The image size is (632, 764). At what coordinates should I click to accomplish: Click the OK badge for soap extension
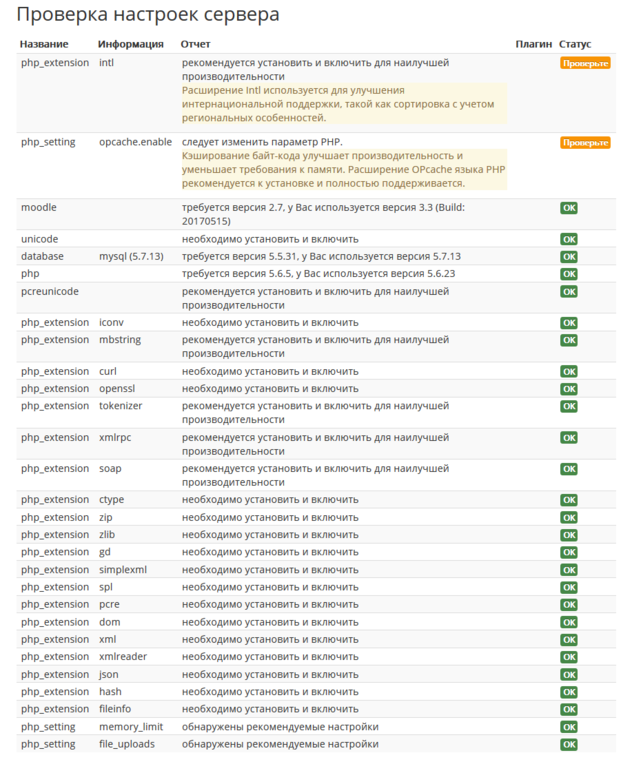coord(569,469)
